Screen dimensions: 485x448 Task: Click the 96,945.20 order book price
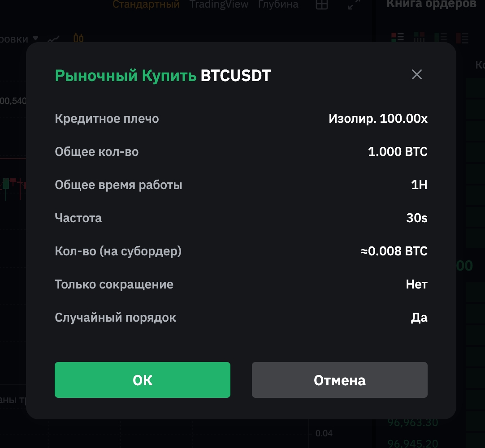coord(413,443)
